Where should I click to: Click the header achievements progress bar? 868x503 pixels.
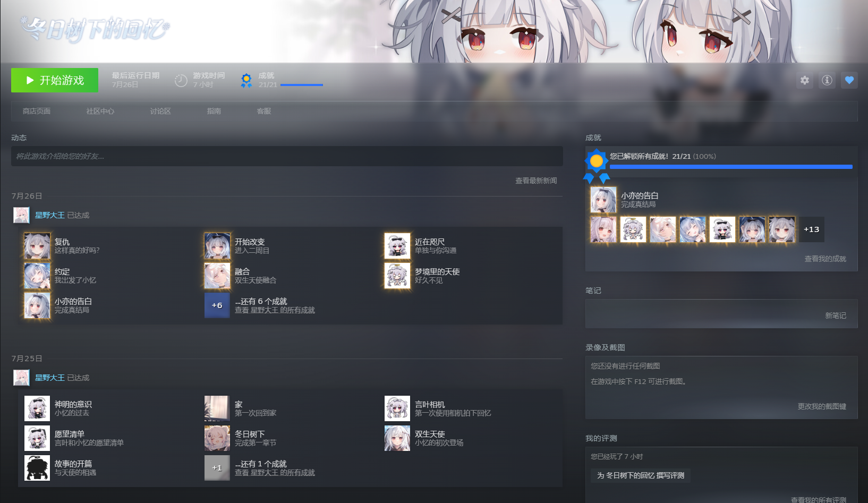[x=302, y=85]
